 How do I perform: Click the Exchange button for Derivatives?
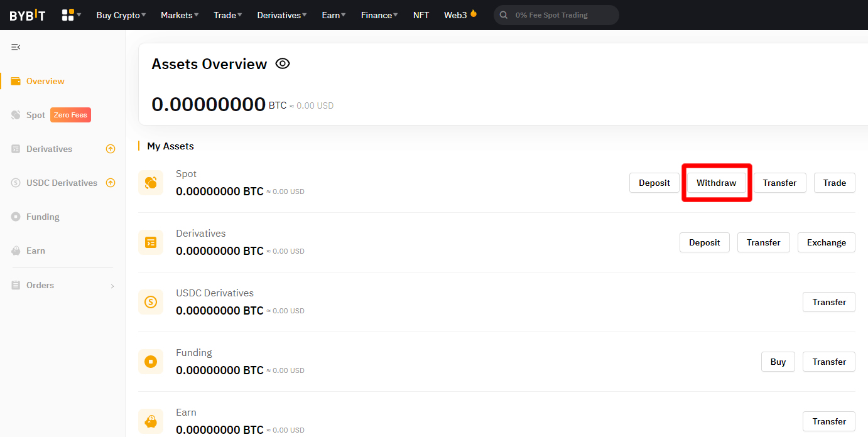(x=826, y=242)
